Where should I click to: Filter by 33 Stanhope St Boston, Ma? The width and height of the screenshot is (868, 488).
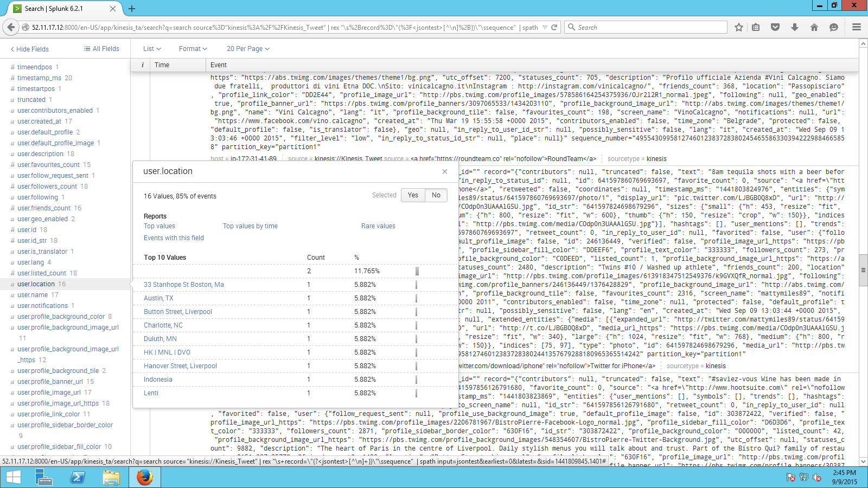click(x=183, y=285)
